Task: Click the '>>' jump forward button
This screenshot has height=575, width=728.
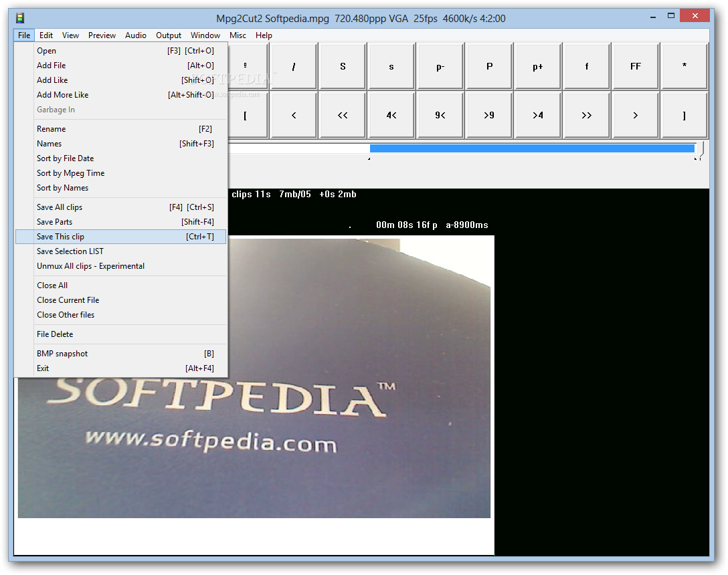Action: tap(587, 115)
